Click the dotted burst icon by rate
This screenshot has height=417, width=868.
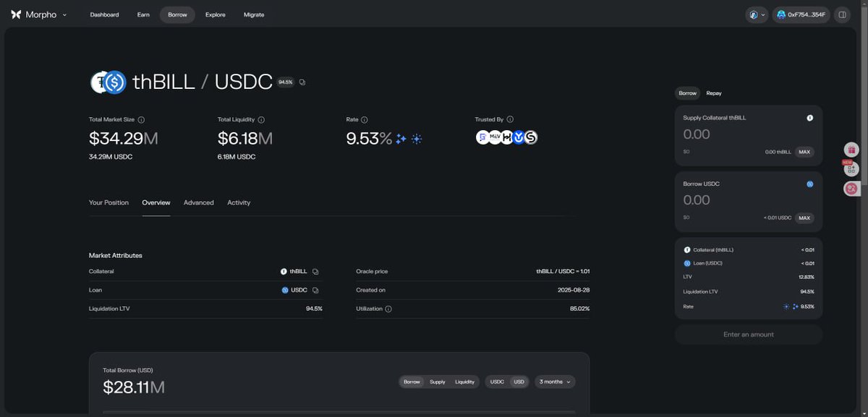pos(417,139)
